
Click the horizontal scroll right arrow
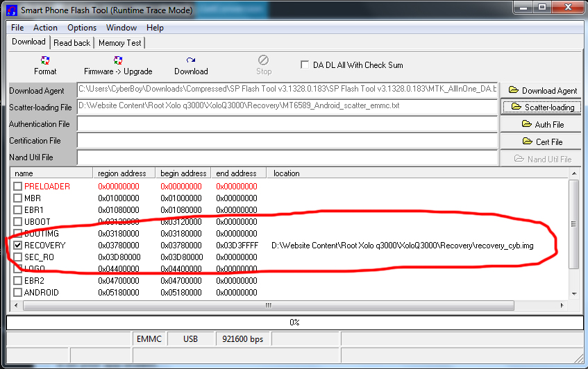[562, 306]
